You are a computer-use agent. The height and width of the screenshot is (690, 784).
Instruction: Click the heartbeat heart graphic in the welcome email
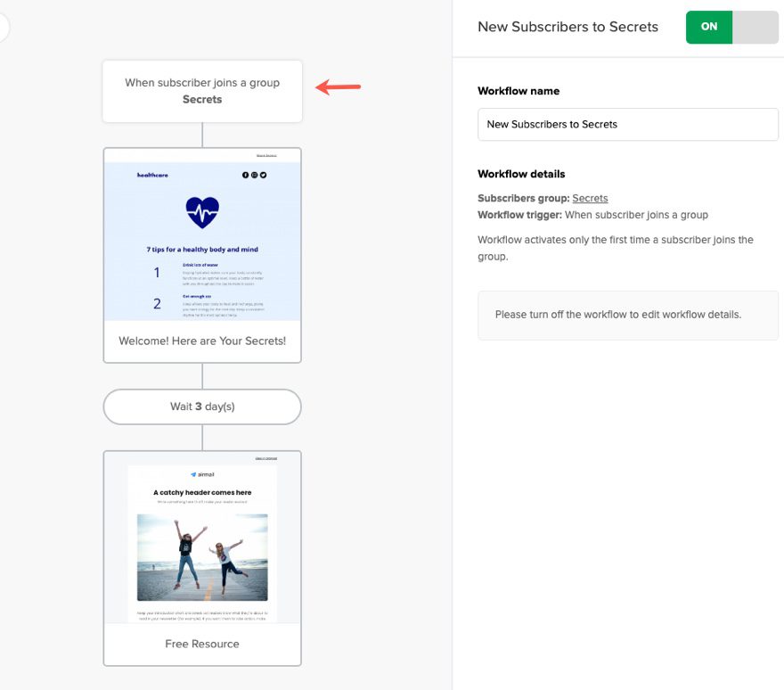click(x=203, y=211)
